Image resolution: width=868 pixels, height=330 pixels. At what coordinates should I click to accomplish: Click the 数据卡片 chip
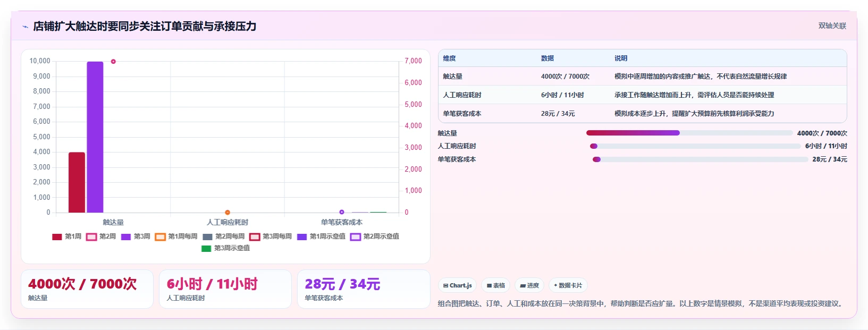coord(568,285)
